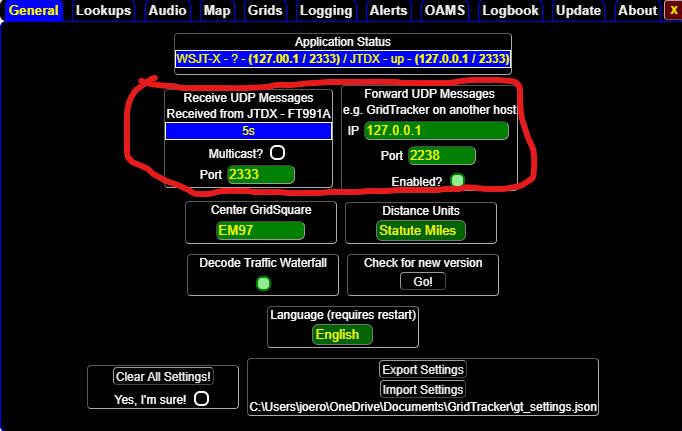Check the Yes, I'm sure box
Screen dimensions: 682x431
point(201,398)
